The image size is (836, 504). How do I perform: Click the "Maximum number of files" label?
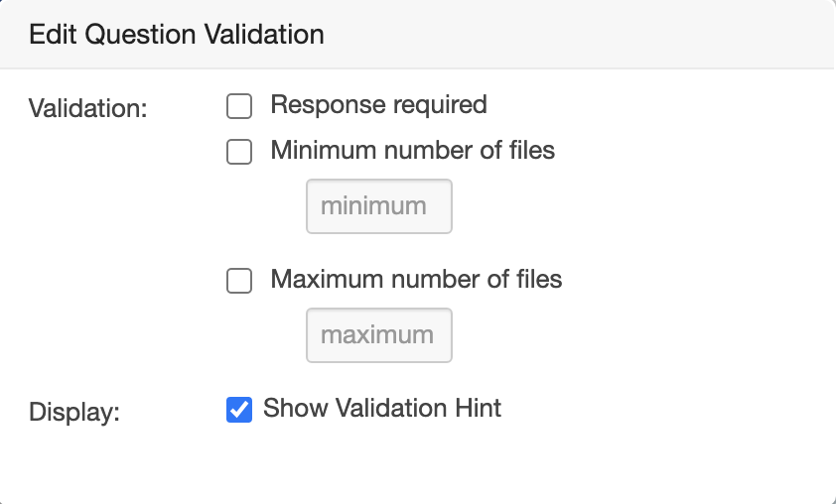tap(416, 280)
